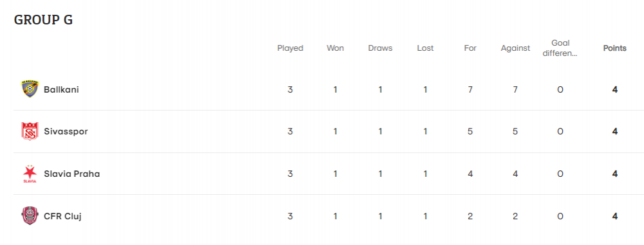
Task: Click the For goals column header
Action: click(x=470, y=48)
